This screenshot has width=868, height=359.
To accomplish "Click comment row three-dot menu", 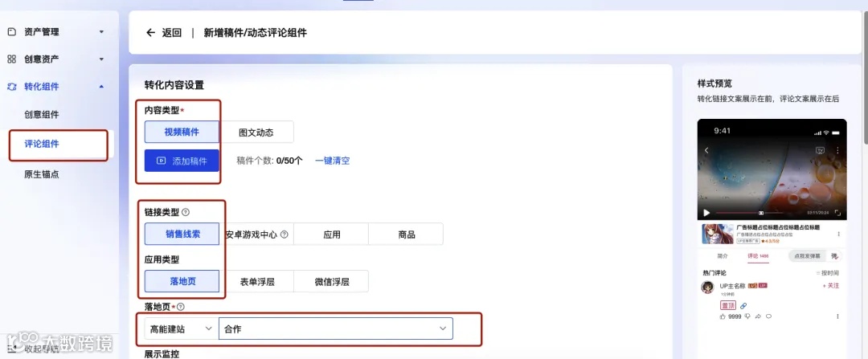I will tap(837, 316).
